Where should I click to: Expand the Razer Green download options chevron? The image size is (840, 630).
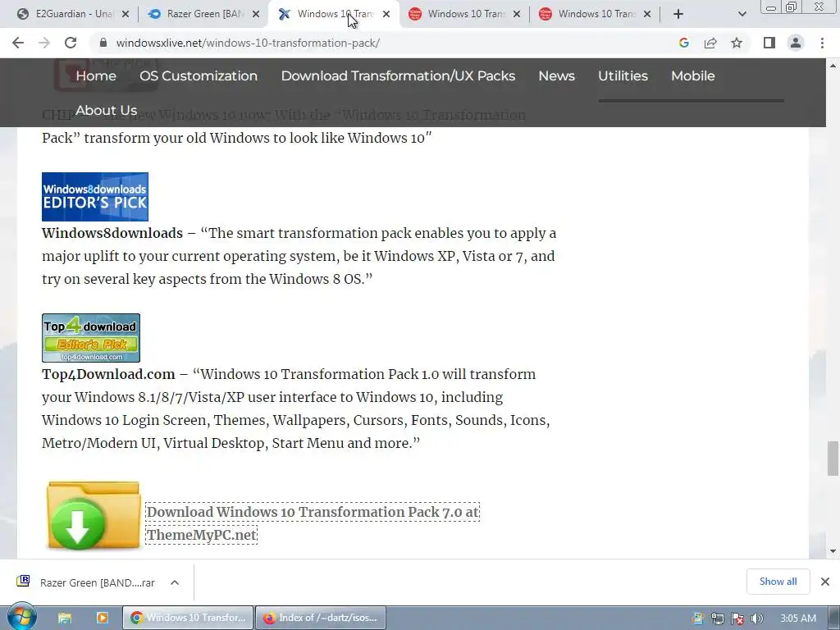175,582
